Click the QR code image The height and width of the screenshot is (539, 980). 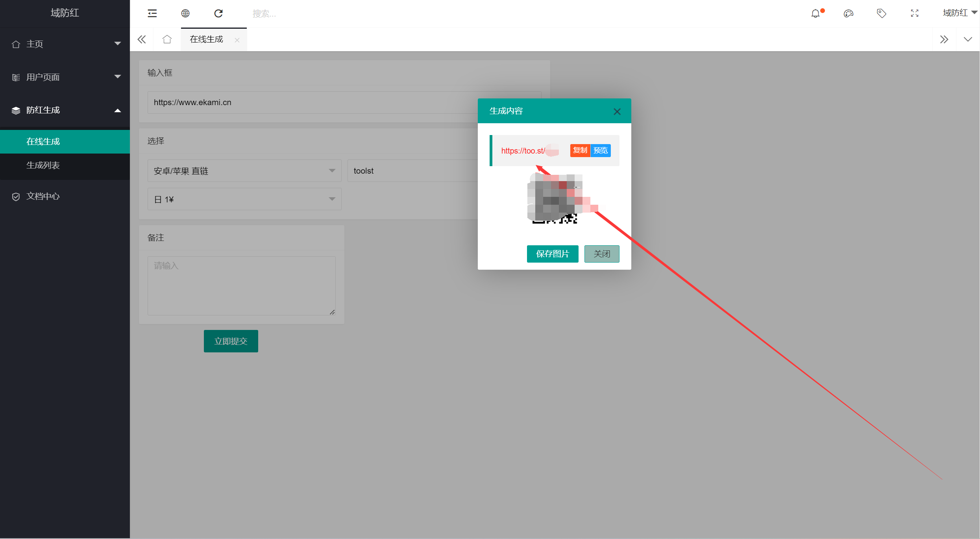point(555,199)
